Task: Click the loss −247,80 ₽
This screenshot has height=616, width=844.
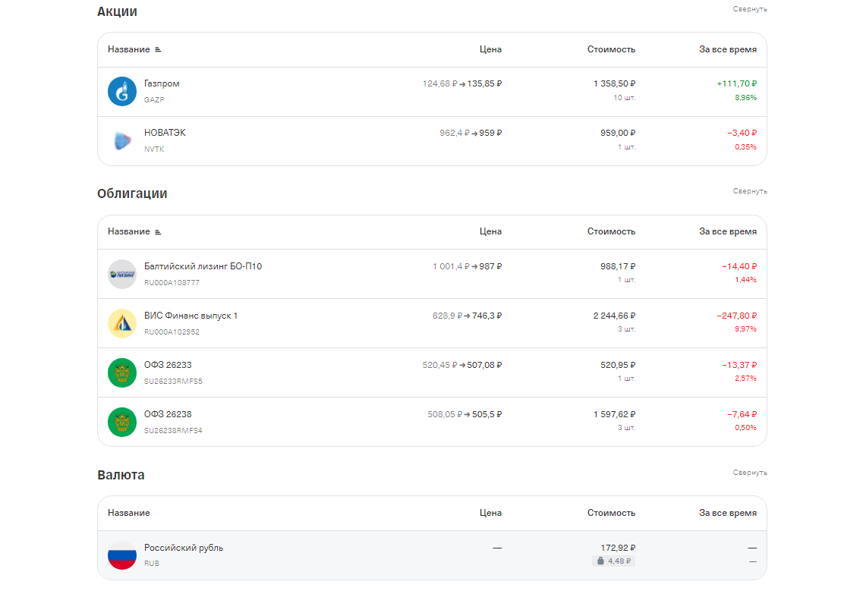Action: pyautogui.click(x=736, y=316)
